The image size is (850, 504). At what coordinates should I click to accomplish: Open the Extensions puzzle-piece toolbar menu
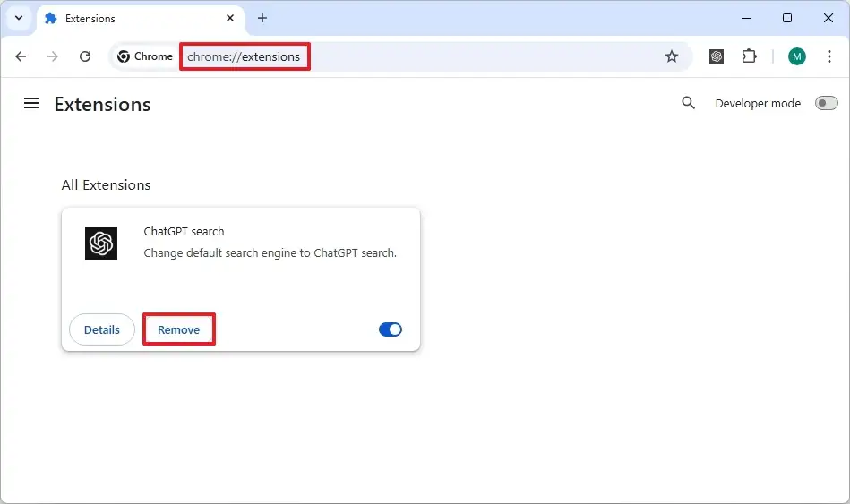749,56
